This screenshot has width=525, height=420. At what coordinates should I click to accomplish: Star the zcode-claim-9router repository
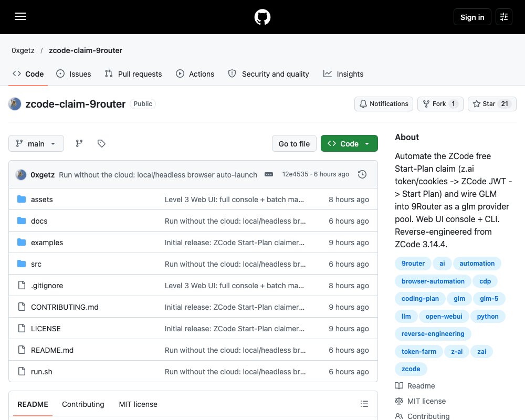coord(492,104)
